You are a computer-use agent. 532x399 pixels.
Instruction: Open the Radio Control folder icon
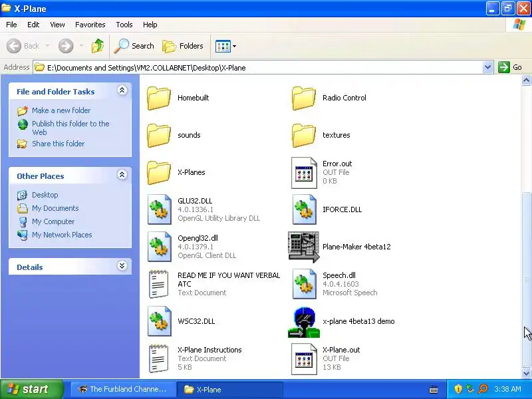coord(304,98)
